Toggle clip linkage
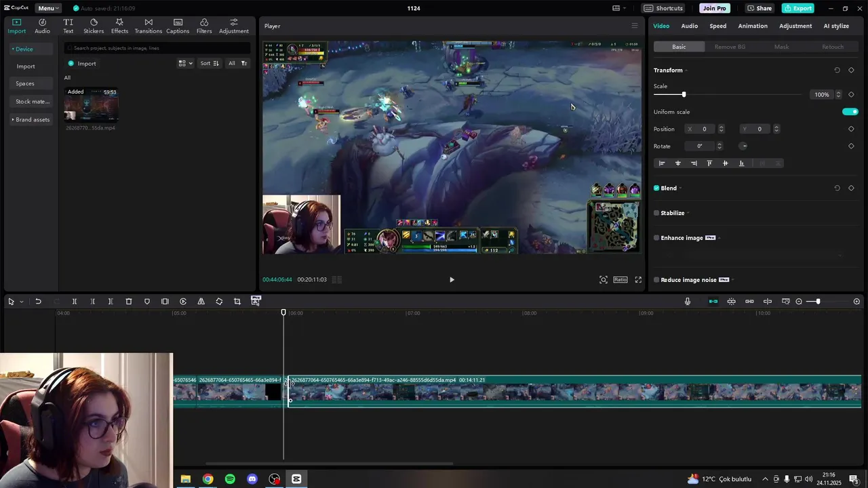Viewport: 868px width, 488px height. [x=749, y=302]
